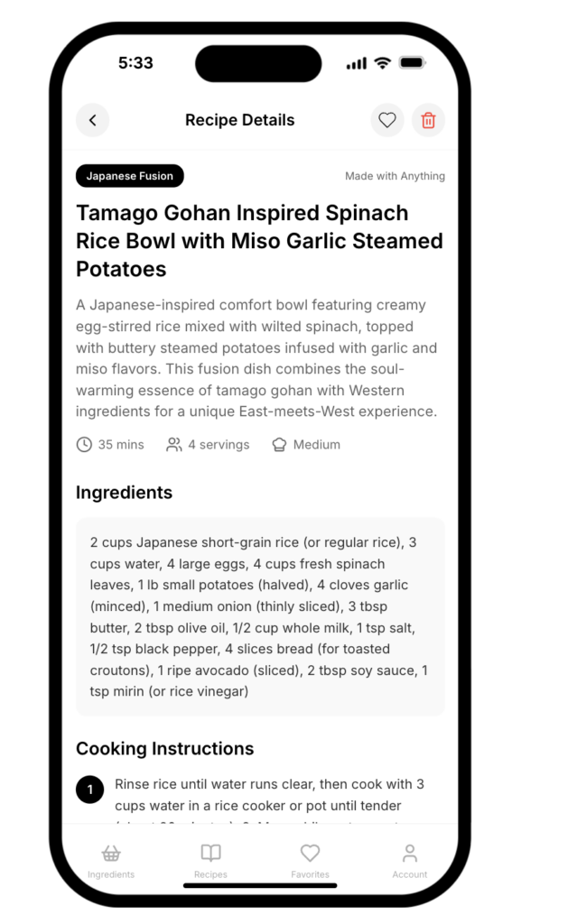Tap the red trash icon to delete recipe
This screenshot has height=924, width=577.
[428, 120]
